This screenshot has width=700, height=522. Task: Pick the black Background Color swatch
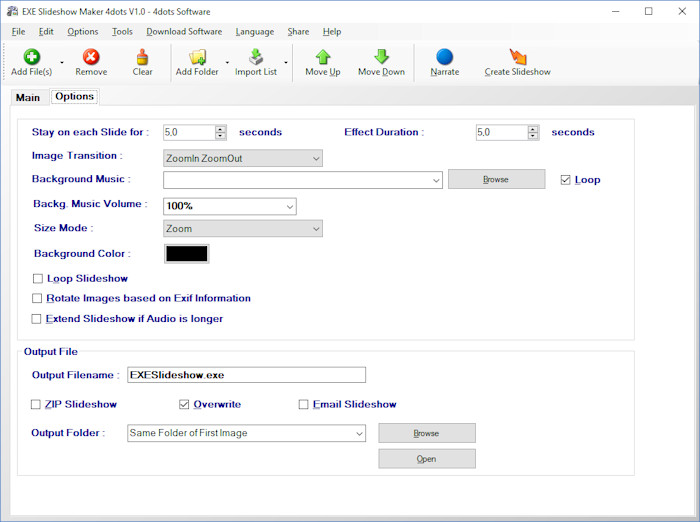tap(187, 254)
